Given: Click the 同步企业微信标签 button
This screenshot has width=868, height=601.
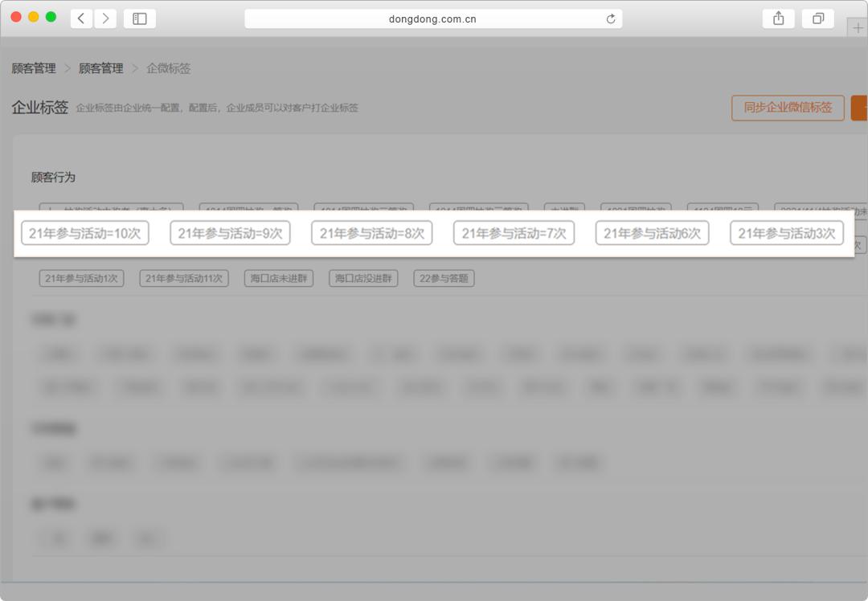Looking at the screenshot, I should pyautogui.click(x=788, y=108).
